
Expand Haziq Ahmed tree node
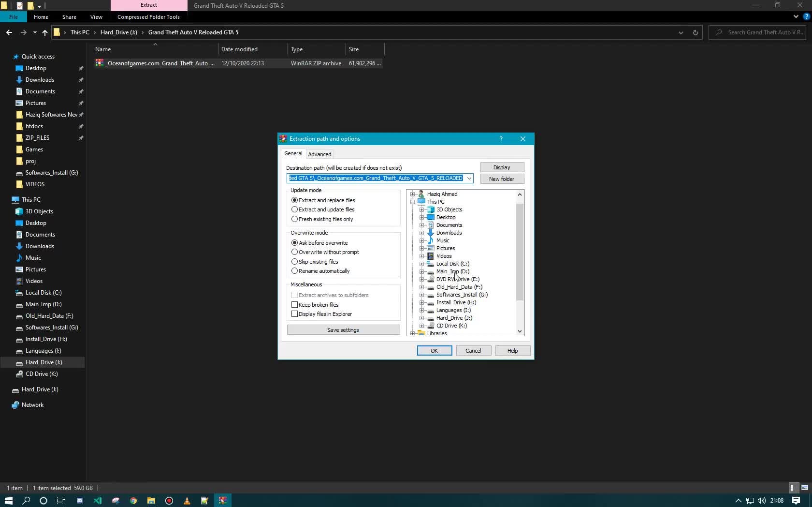[412, 194]
